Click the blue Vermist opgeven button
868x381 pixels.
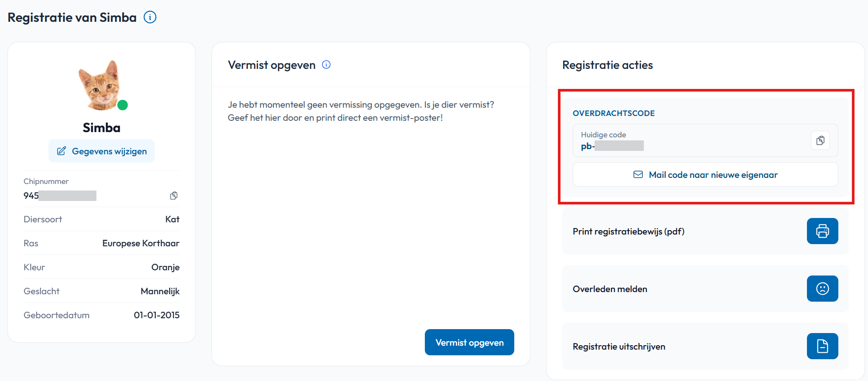tap(469, 342)
